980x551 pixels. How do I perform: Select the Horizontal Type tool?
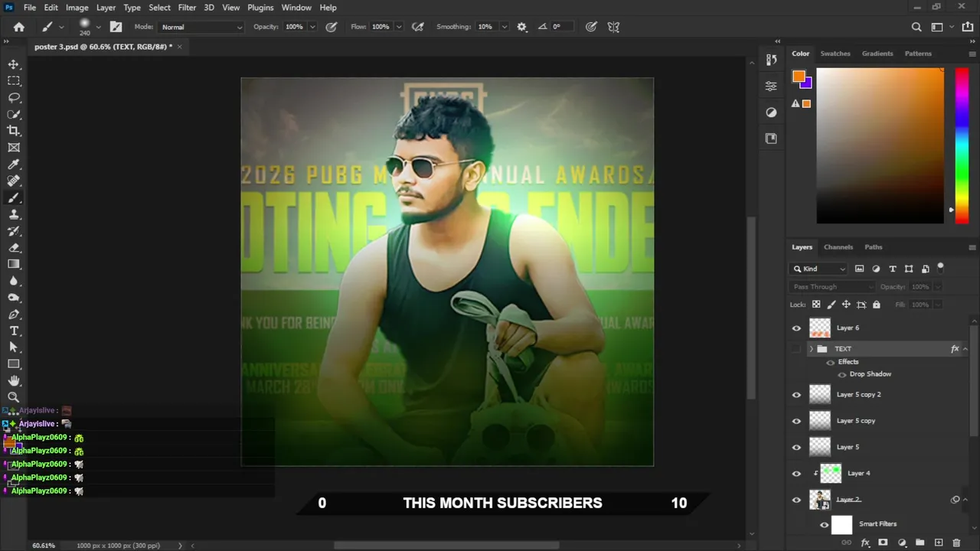pyautogui.click(x=14, y=331)
